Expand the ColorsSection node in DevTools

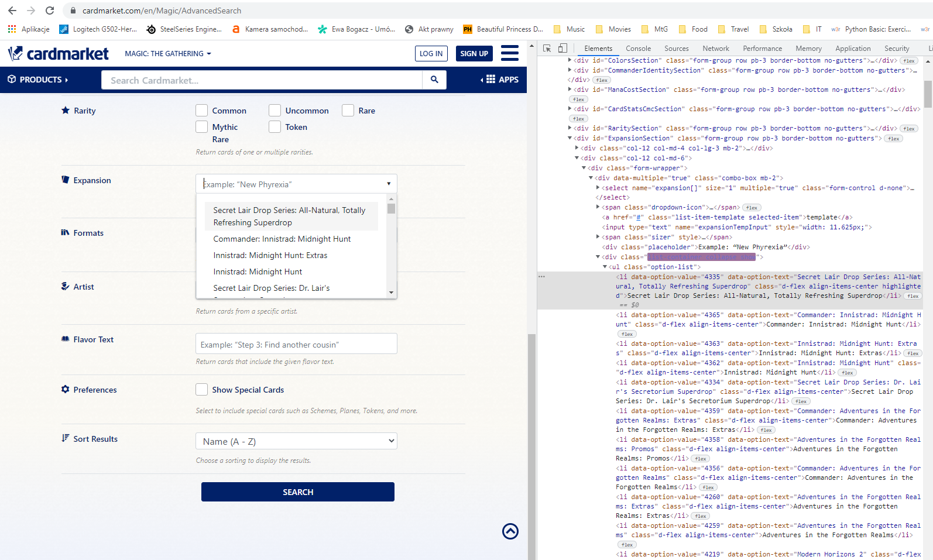click(x=570, y=60)
